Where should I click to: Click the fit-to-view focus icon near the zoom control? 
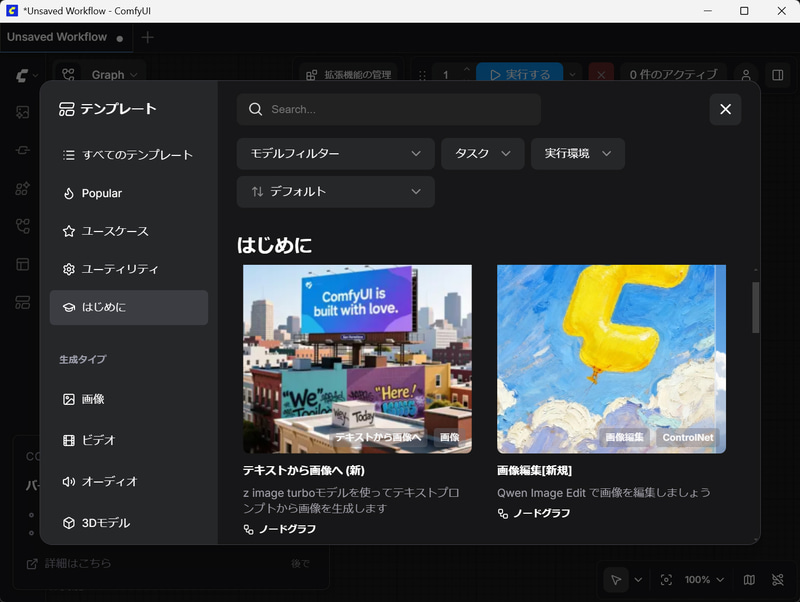coord(666,580)
